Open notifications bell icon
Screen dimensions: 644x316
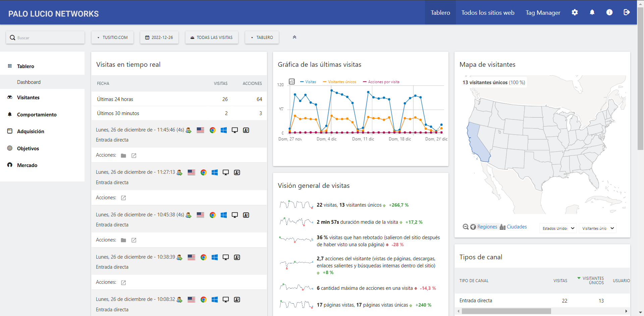pos(592,12)
